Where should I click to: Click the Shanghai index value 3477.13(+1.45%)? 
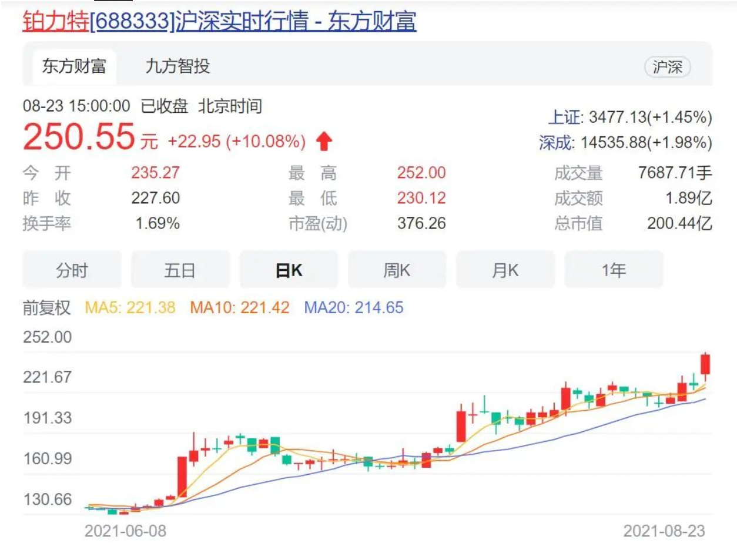(651, 117)
